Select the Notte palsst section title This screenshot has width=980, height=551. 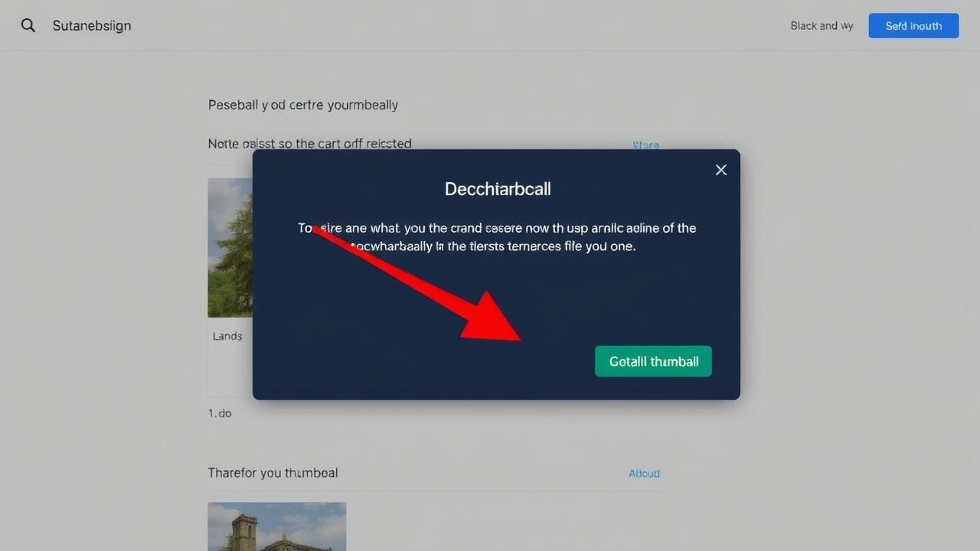point(309,144)
